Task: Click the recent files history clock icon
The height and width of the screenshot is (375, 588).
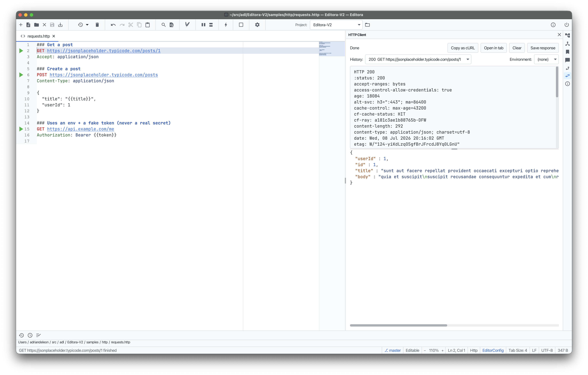Action: [80, 25]
